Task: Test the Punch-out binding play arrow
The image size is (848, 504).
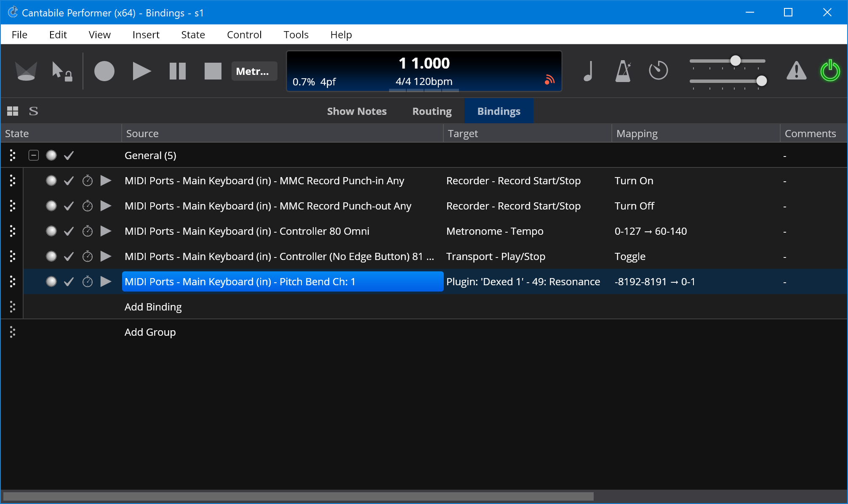Action: [x=106, y=206]
